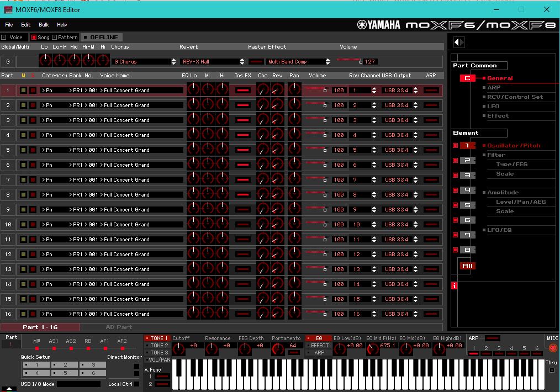This screenshot has height=392, width=560.
Task: Click the Global EQ Mid knob
Action: point(74,60)
